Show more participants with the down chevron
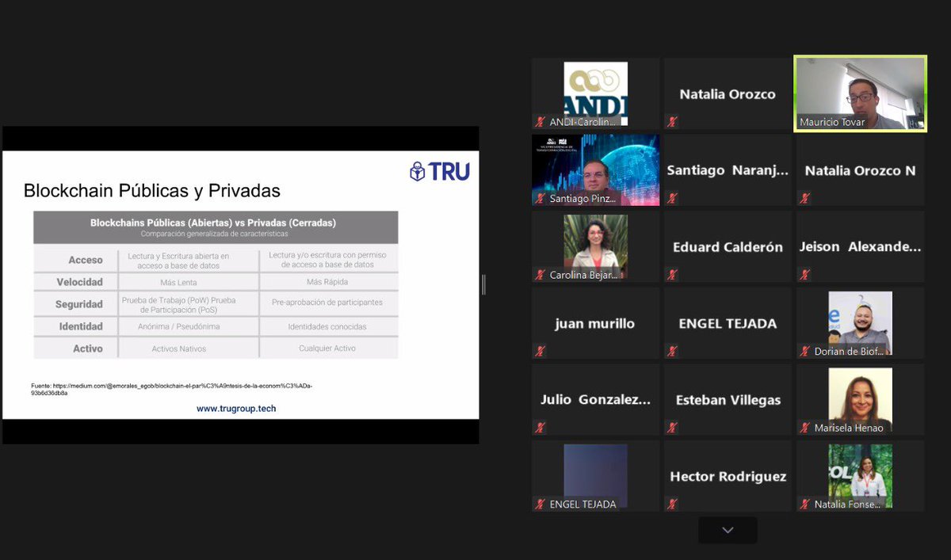The height and width of the screenshot is (560, 951). [728, 530]
